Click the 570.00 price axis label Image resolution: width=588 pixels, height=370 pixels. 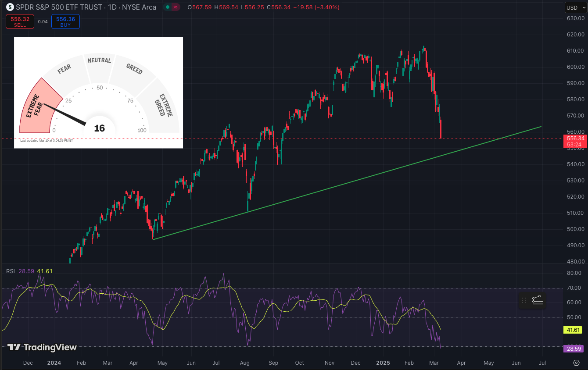pyautogui.click(x=575, y=116)
